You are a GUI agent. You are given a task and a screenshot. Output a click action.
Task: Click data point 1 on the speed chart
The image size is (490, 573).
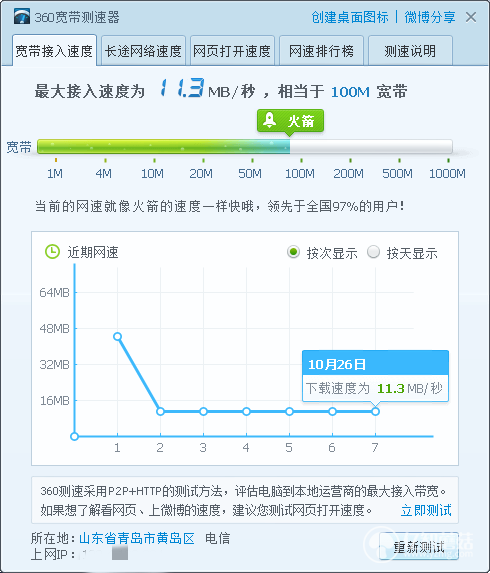(x=117, y=337)
